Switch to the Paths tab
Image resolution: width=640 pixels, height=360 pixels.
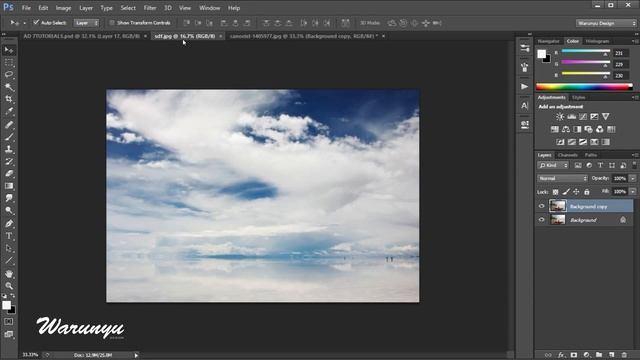(x=591, y=155)
